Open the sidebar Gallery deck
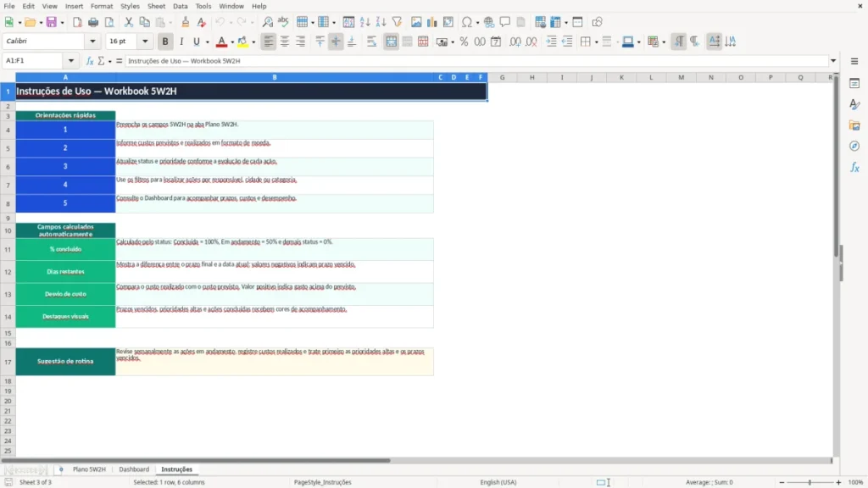 coord(854,125)
